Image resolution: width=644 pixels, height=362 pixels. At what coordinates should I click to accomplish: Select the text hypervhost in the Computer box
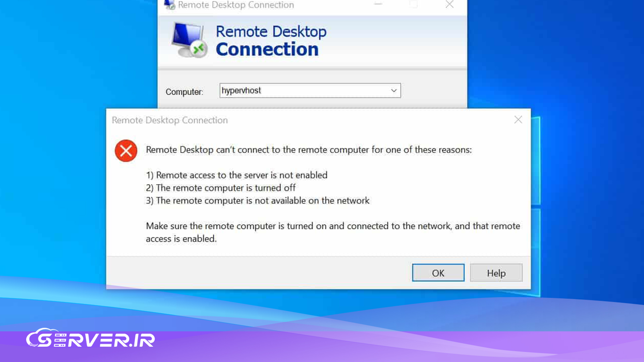click(x=241, y=91)
